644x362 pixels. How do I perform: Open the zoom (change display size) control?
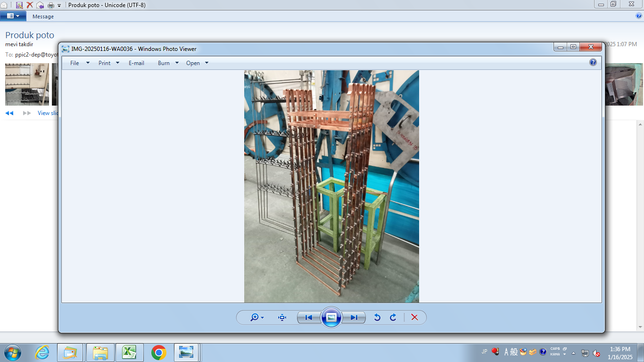coord(257,318)
